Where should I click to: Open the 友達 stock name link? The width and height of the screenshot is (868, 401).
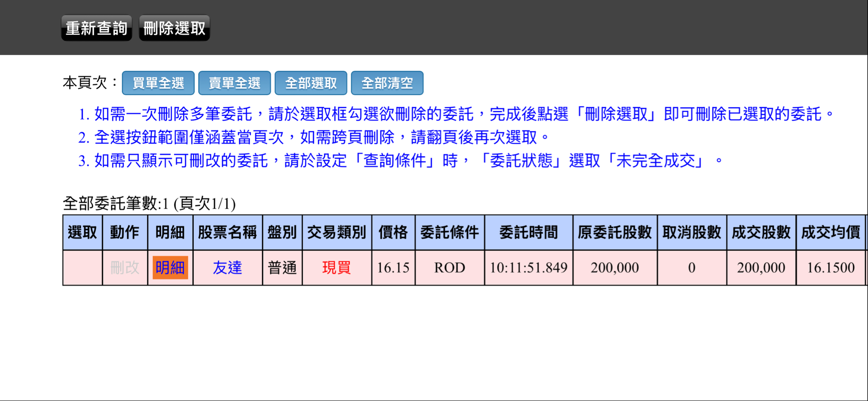click(228, 268)
